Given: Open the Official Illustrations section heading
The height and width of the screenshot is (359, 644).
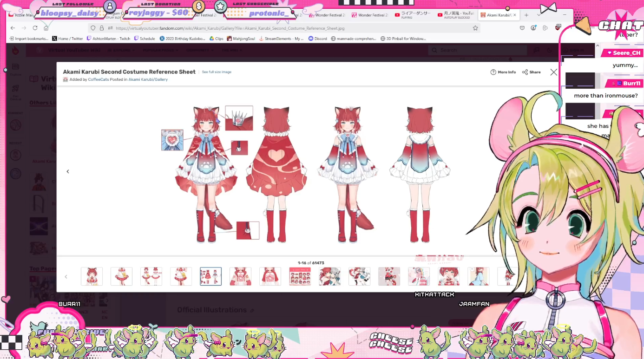Looking at the screenshot, I should coord(212,310).
